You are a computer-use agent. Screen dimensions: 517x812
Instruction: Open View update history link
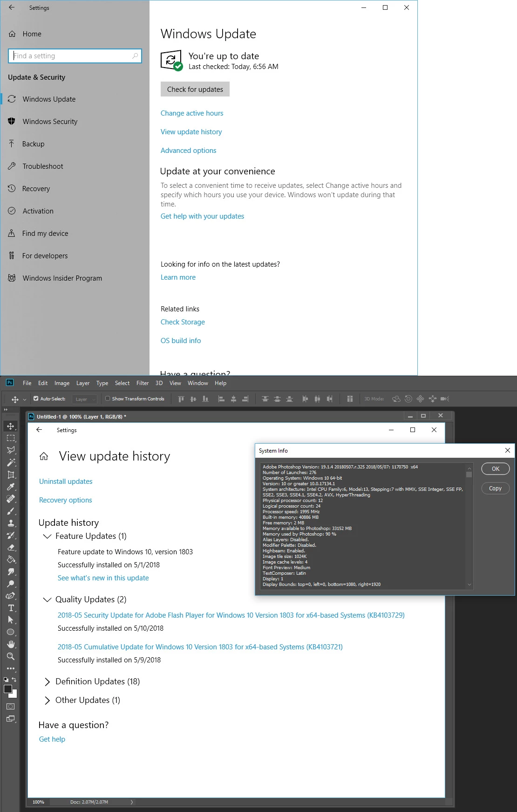point(191,132)
